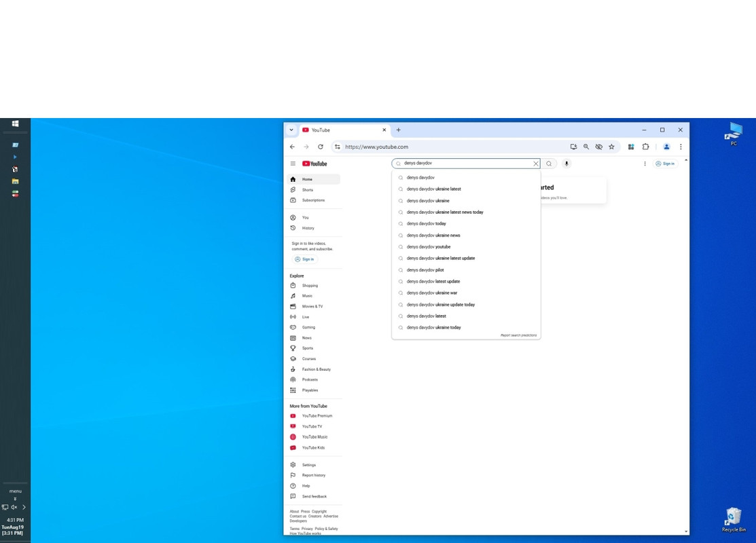Select suggestion 'denys davydov pilot'

coord(466,270)
